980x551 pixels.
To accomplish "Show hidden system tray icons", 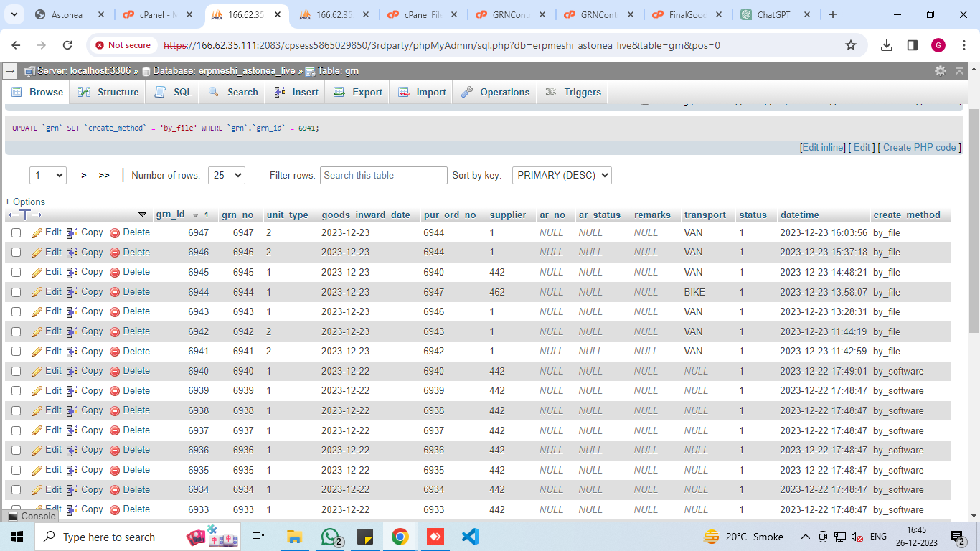I will point(805,537).
